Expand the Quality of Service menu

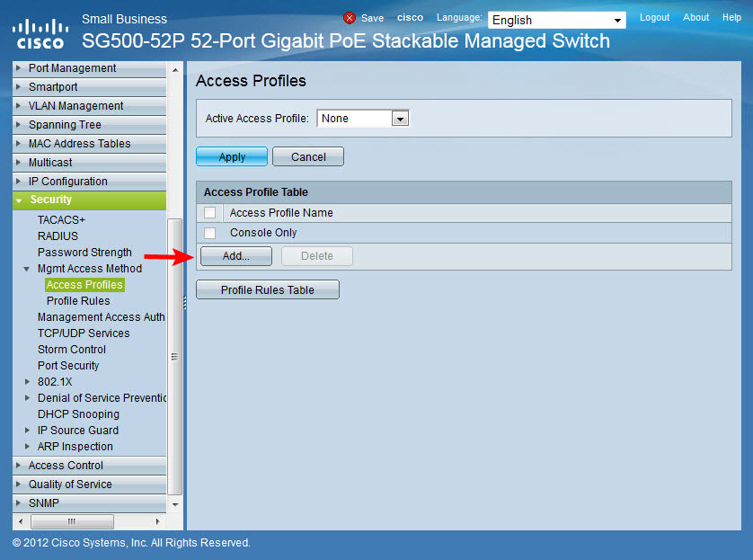(x=89, y=484)
